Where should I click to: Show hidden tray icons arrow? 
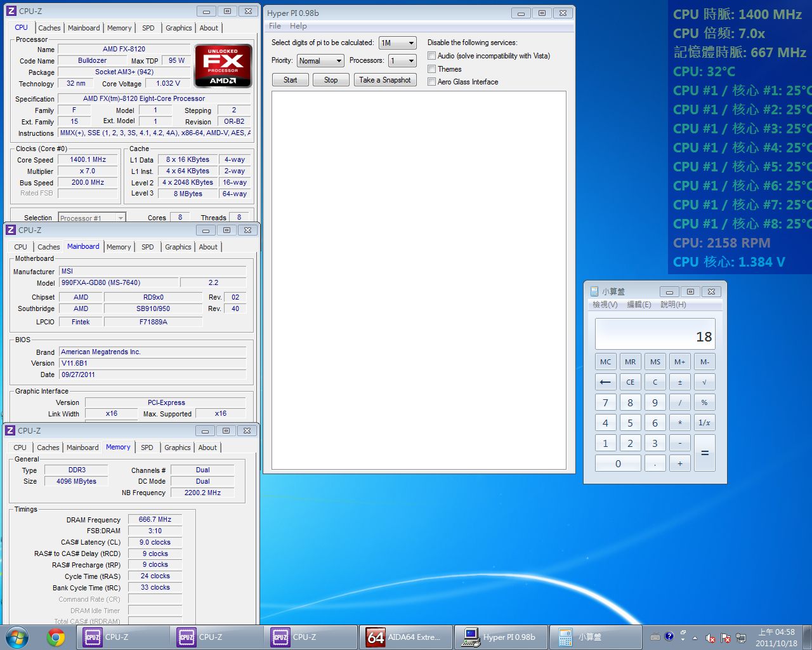695,638
